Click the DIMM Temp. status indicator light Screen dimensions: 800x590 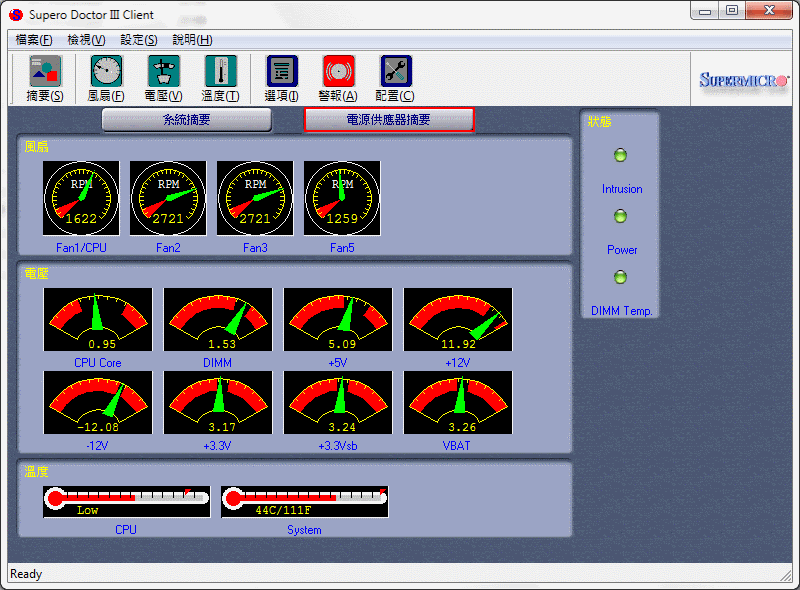620,277
